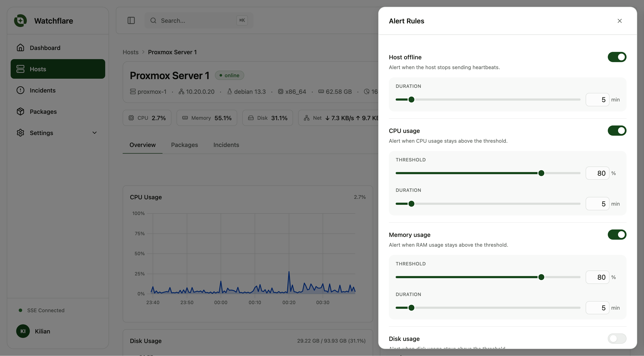Close the Alert Rules panel
The width and height of the screenshot is (644, 356).
(x=620, y=21)
